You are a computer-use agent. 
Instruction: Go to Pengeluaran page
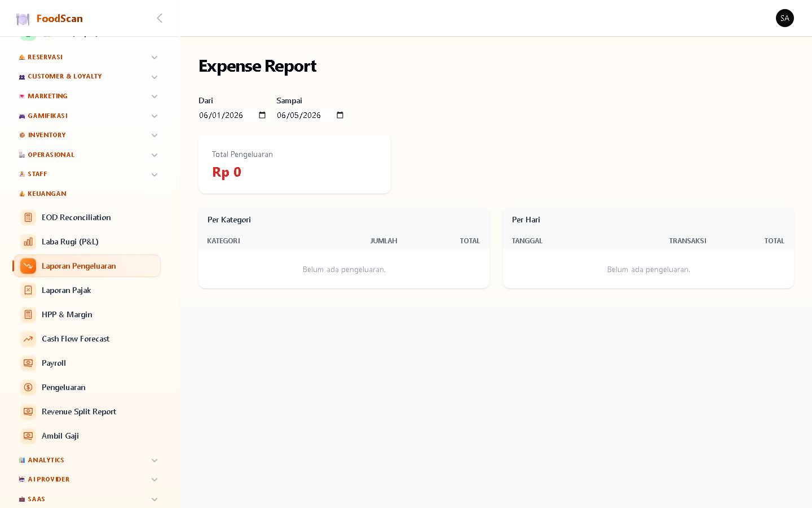click(x=87, y=387)
